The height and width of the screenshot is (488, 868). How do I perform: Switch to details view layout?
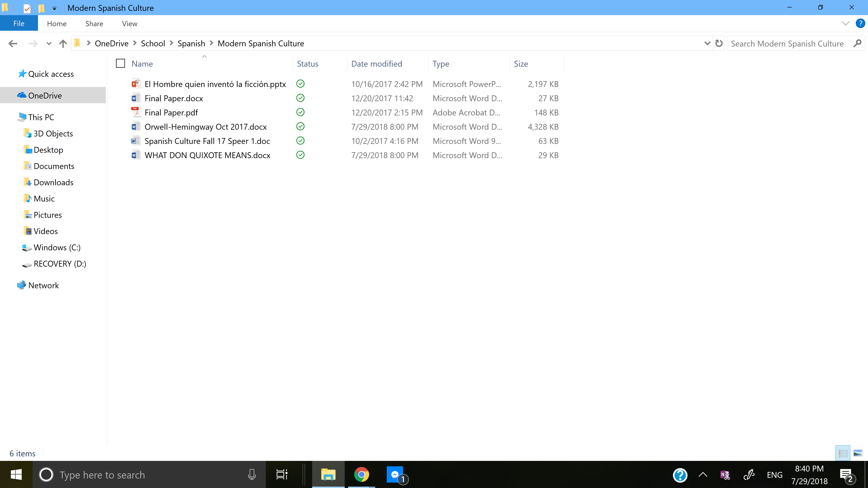point(843,453)
